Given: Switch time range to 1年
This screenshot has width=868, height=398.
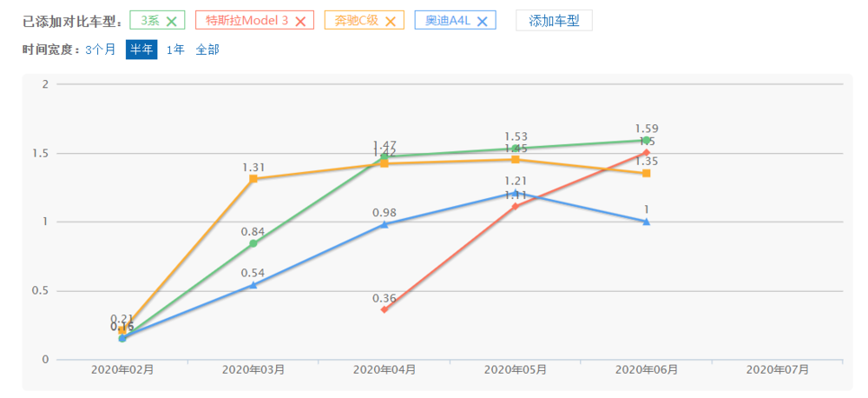Looking at the screenshot, I should click(175, 50).
